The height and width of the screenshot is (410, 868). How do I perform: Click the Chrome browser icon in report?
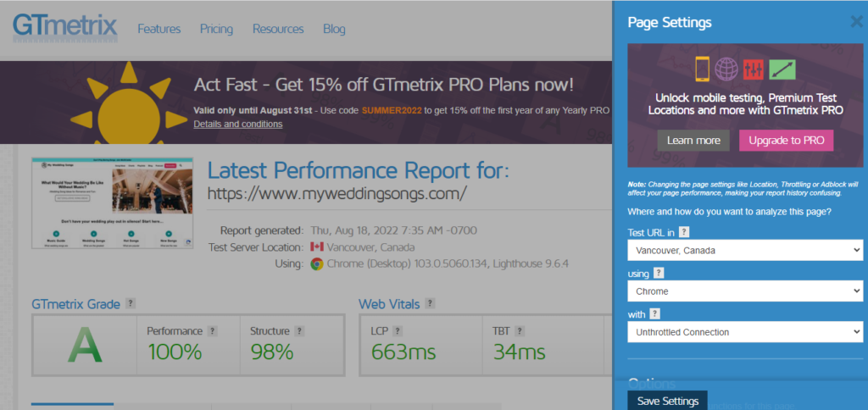pos(317,264)
